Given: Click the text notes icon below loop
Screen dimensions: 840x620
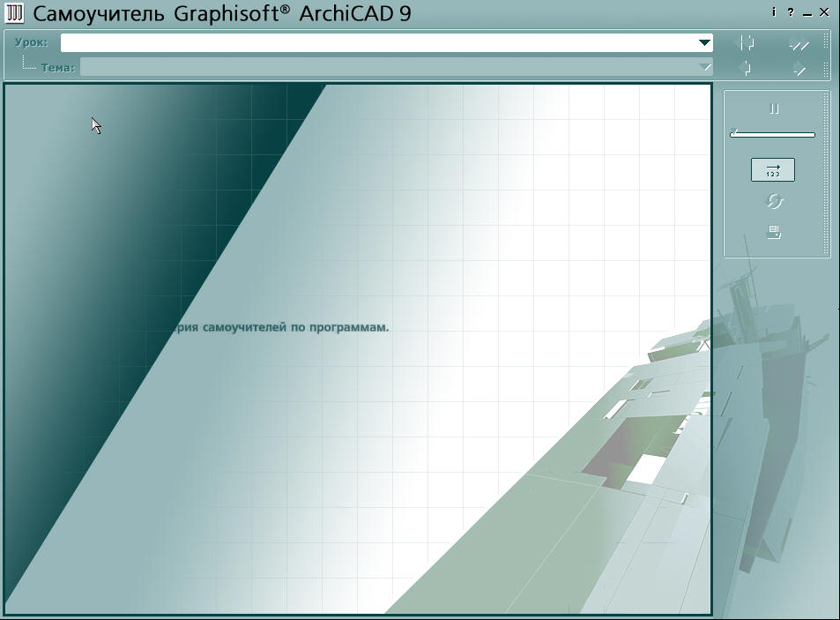Looking at the screenshot, I should point(774,232).
